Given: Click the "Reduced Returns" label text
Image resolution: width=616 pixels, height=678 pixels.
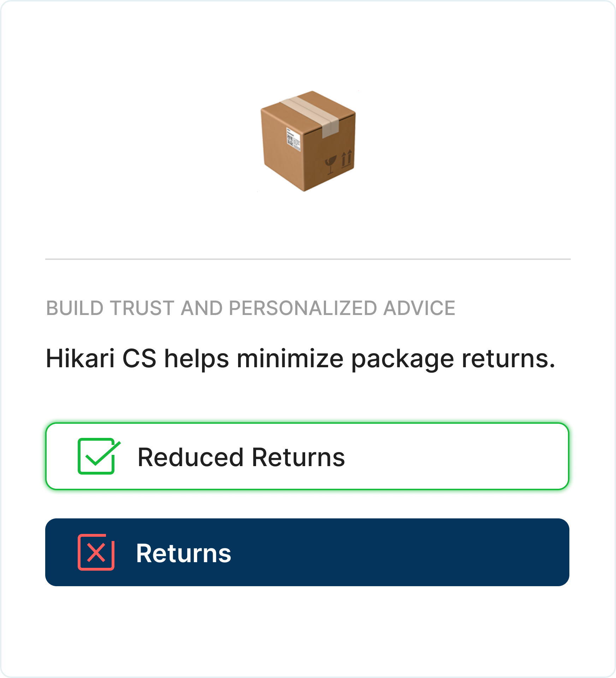Looking at the screenshot, I should (241, 457).
